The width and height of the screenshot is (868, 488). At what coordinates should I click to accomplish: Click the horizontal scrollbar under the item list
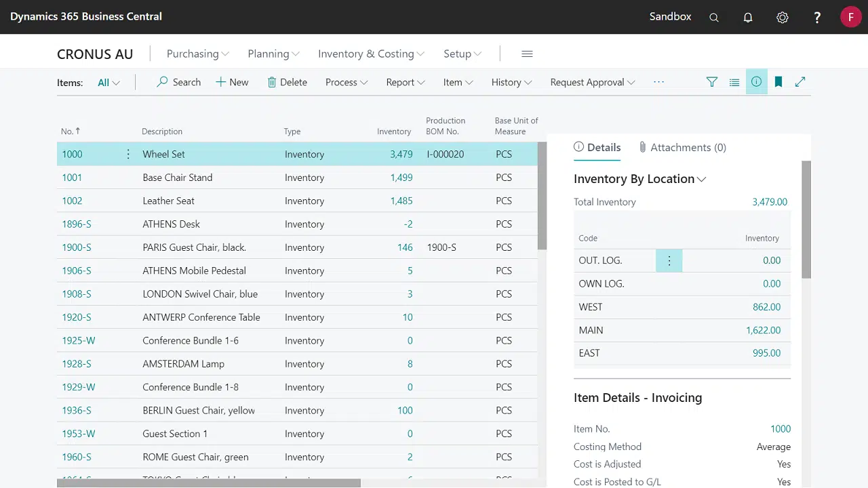[x=209, y=483]
